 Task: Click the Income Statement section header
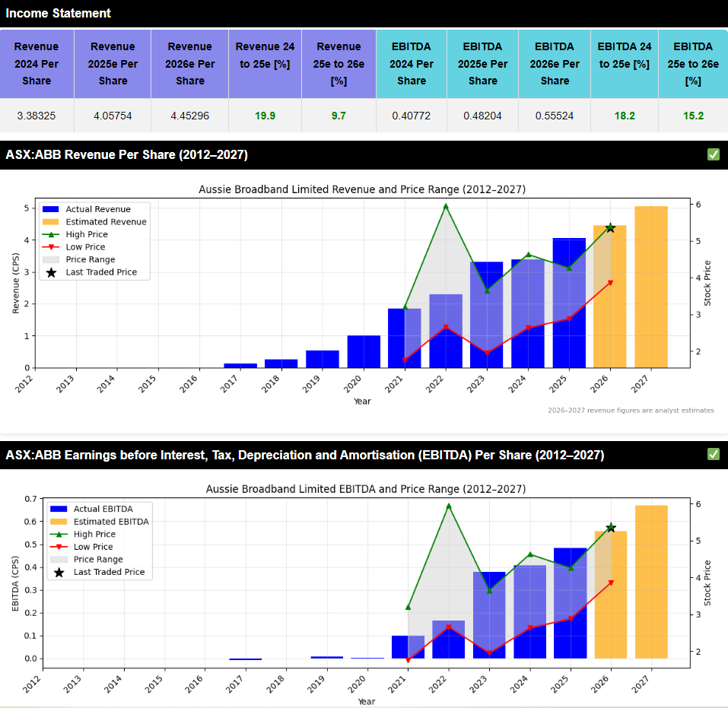59,14
